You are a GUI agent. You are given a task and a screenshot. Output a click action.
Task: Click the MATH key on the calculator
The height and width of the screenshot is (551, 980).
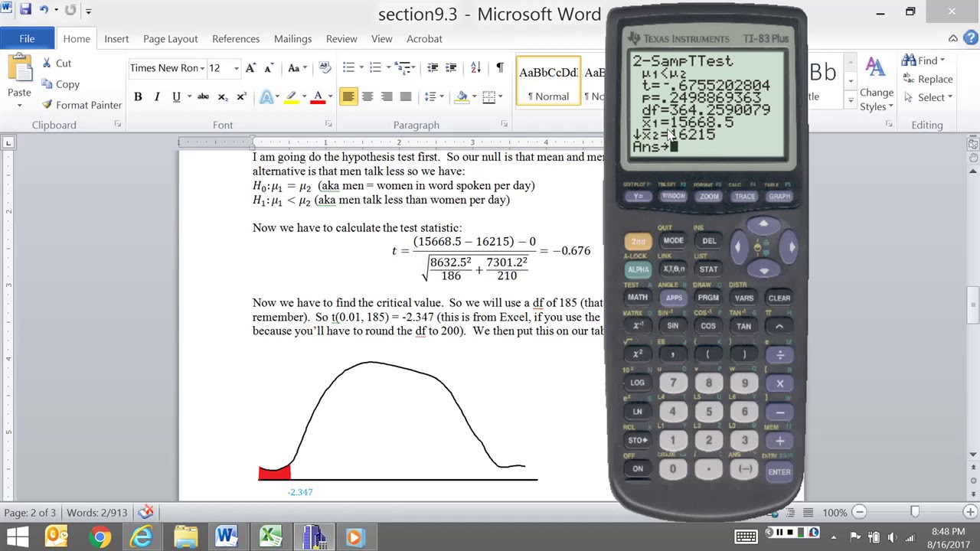pyautogui.click(x=638, y=298)
